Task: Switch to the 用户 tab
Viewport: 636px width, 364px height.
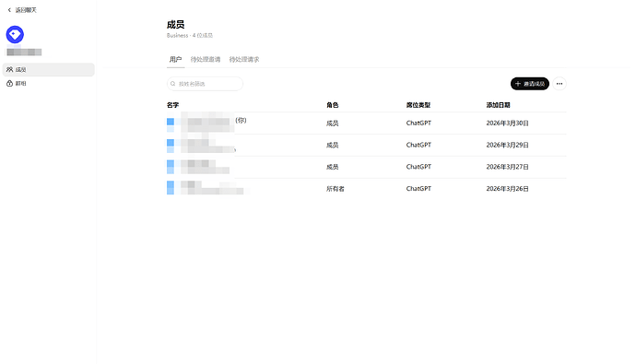Action: (175, 60)
